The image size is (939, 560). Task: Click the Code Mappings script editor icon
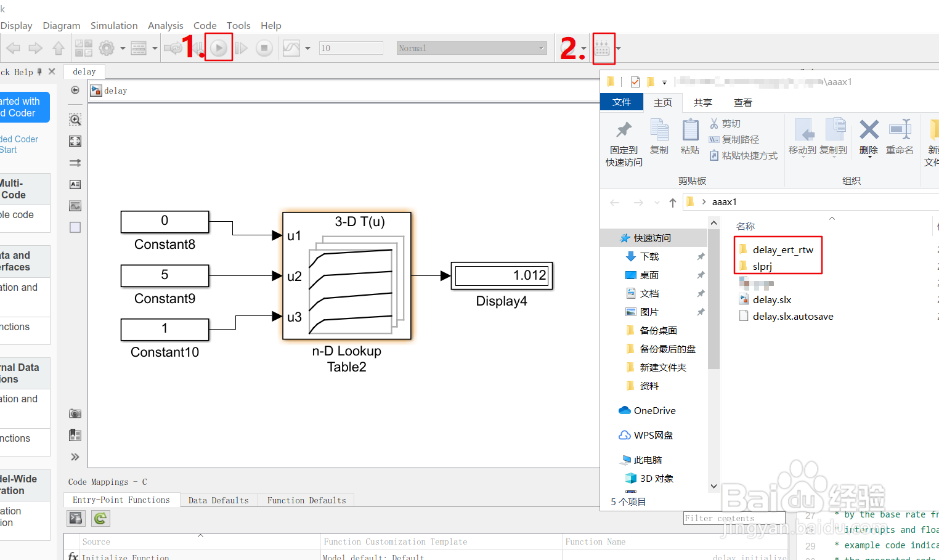click(76, 518)
